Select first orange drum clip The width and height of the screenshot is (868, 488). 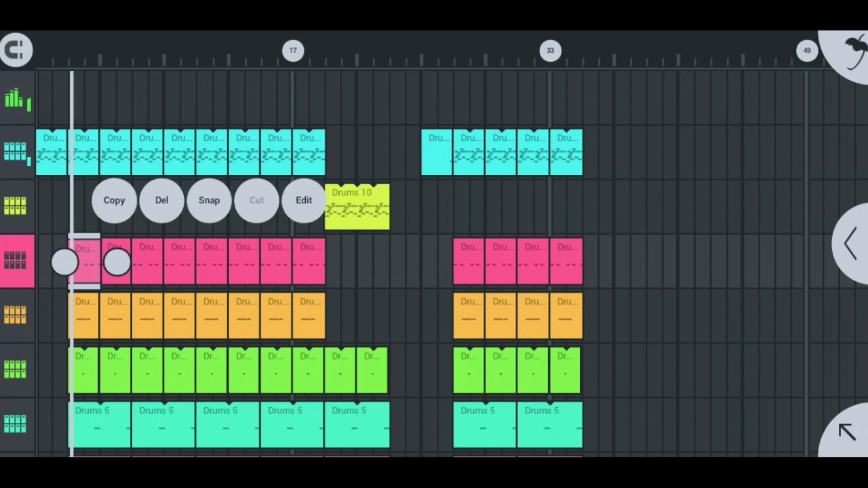pos(84,315)
